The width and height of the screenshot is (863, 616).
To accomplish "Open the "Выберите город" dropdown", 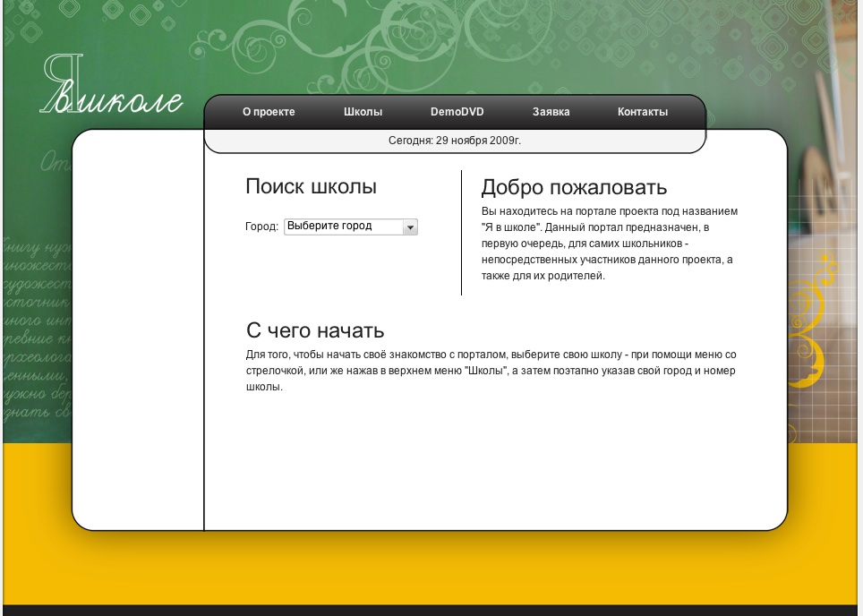I will pos(349,227).
